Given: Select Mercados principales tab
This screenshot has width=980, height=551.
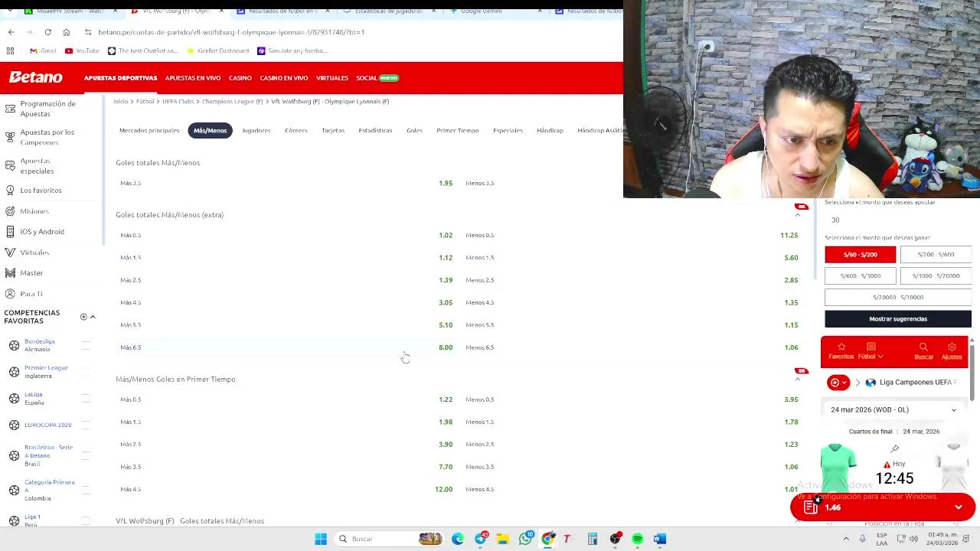Looking at the screenshot, I should (149, 131).
